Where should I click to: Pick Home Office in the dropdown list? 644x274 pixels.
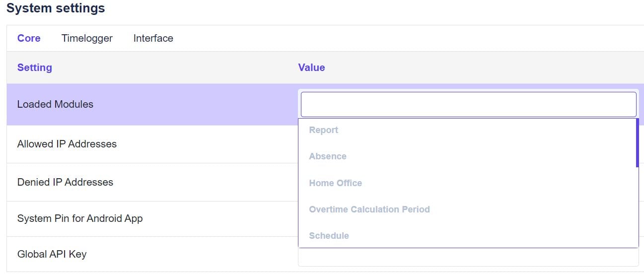[x=336, y=183]
